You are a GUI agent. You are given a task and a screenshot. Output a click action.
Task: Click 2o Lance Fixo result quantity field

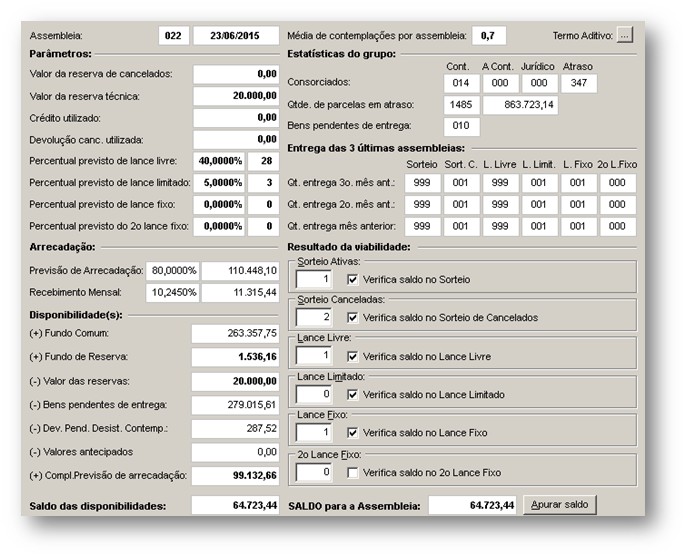(314, 472)
